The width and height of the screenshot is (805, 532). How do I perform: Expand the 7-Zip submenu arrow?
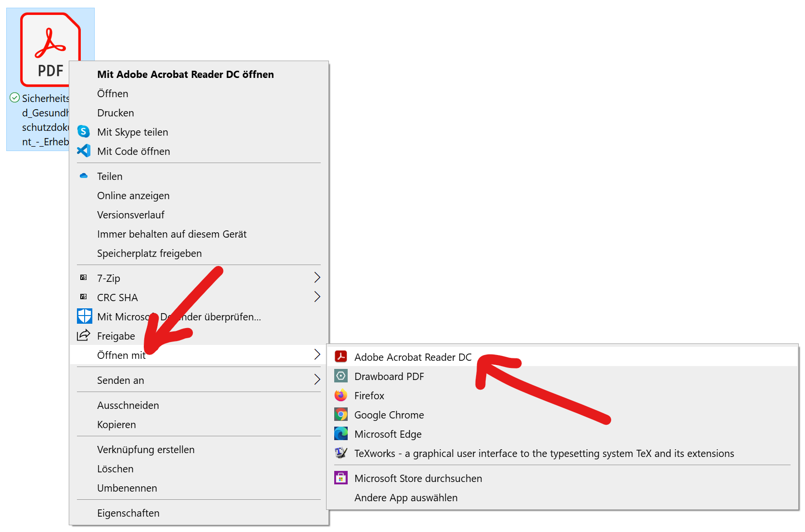pyautogui.click(x=317, y=278)
